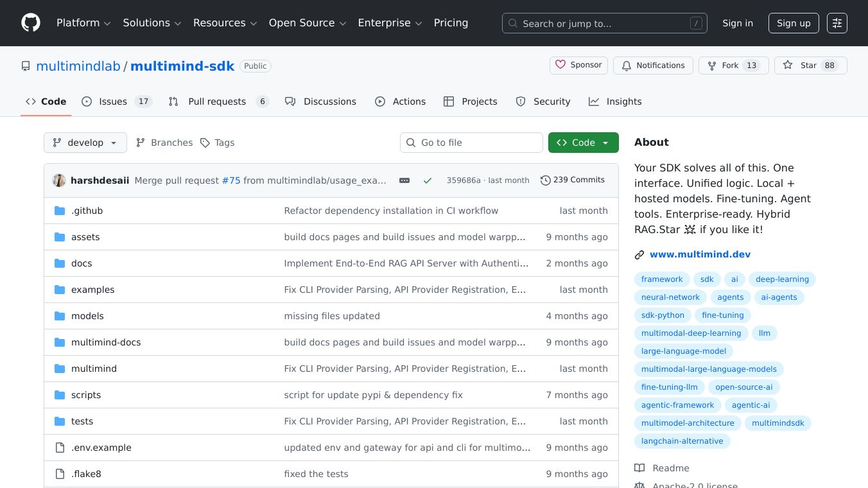Switch to the Issues tab
The height and width of the screenshot is (488, 868).
[x=113, y=101]
